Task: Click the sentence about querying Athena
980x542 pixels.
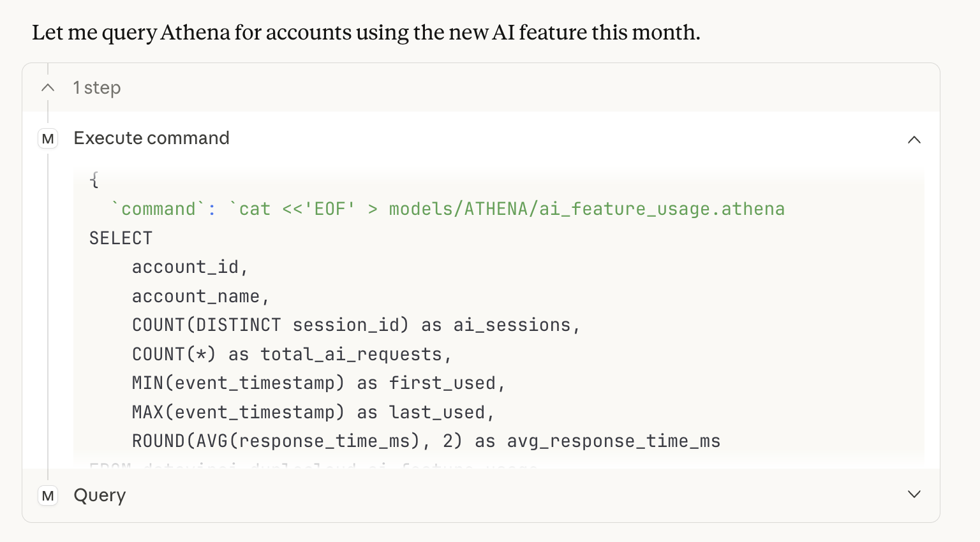Action: pyautogui.click(x=366, y=32)
